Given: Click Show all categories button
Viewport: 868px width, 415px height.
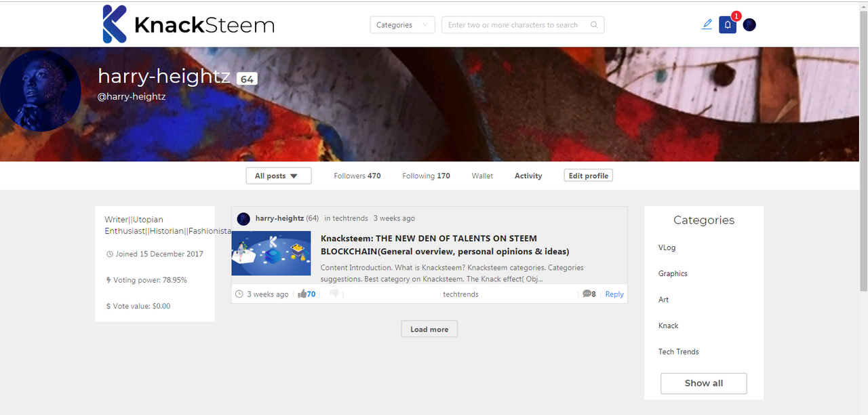Looking at the screenshot, I should pyautogui.click(x=704, y=383).
